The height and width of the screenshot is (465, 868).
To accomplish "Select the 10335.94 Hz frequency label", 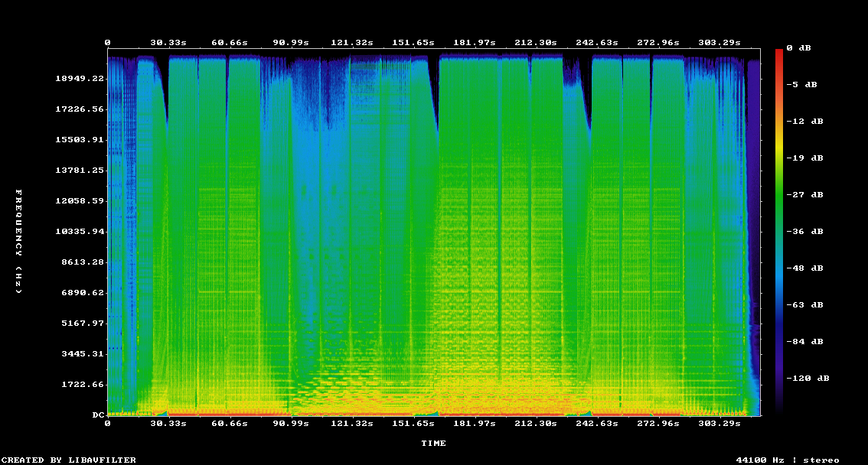I will (x=79, y=231).
